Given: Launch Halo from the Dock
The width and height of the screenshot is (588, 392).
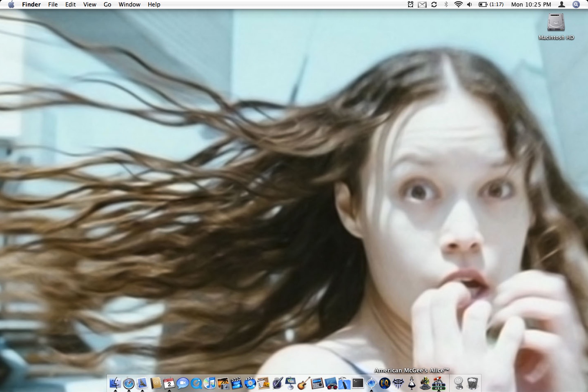Looking at the screenshot, I should 425,383.
